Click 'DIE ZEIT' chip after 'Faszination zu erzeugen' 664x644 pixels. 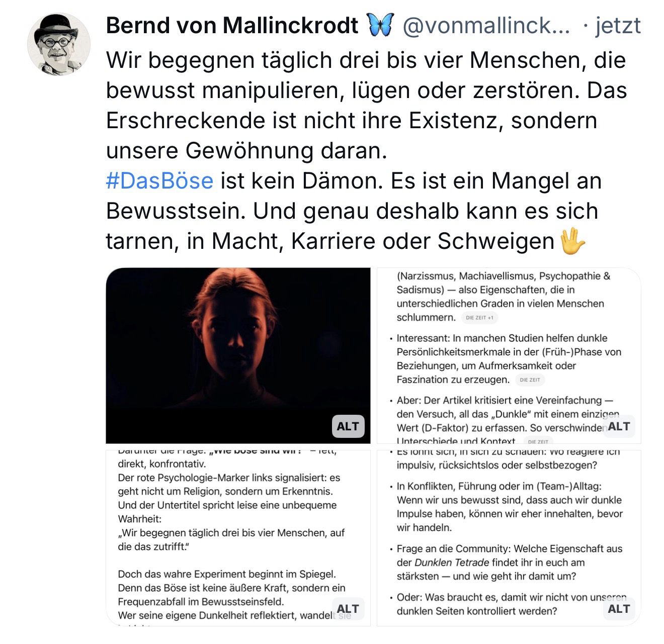click(530, 380)
